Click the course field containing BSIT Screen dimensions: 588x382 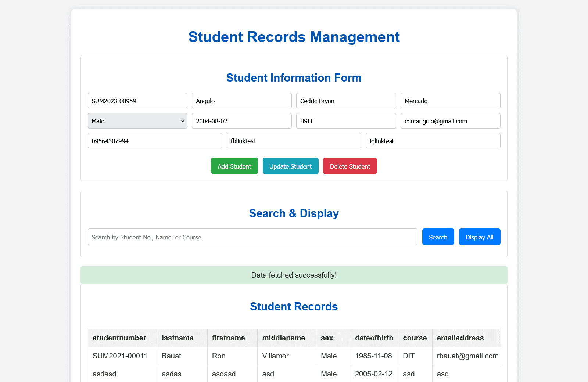346,121
